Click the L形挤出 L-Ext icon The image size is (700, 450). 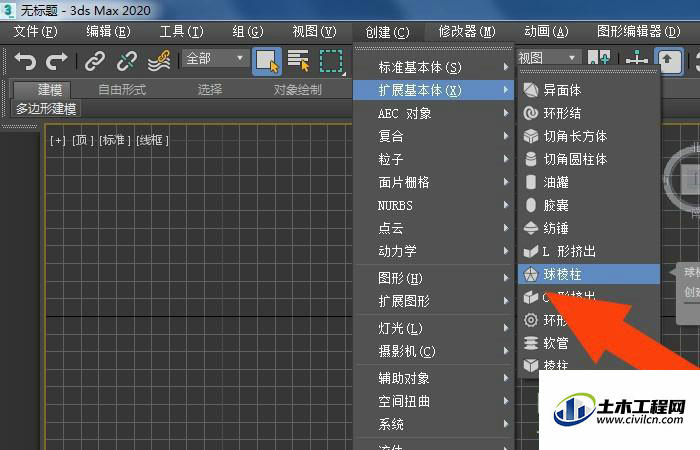[530, 251]
